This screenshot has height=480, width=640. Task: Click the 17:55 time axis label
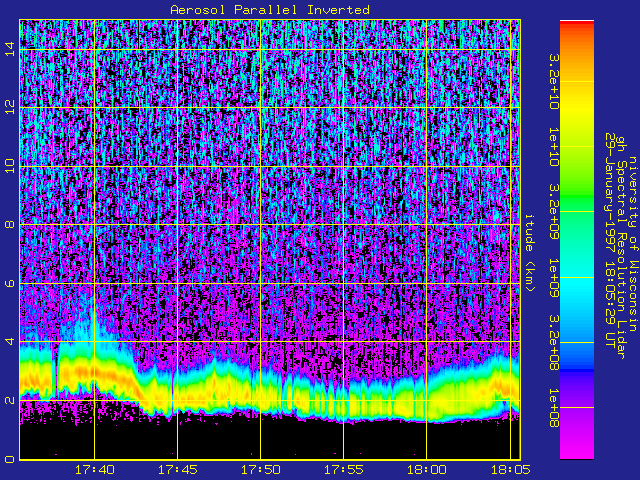344,470
